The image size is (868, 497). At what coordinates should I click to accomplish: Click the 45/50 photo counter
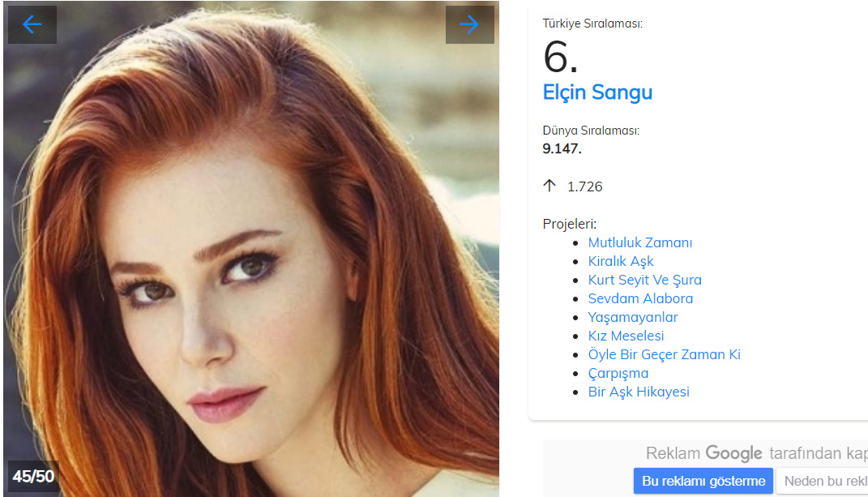33,476
